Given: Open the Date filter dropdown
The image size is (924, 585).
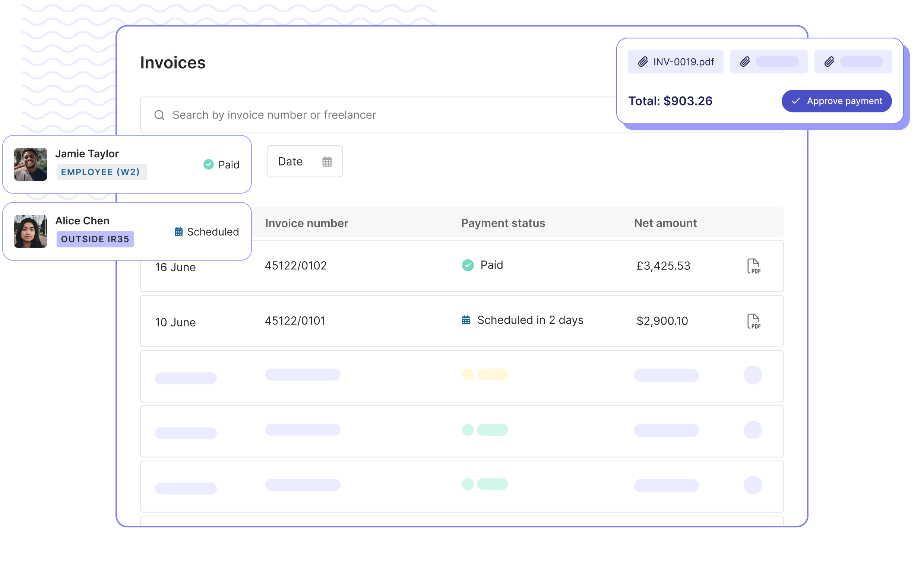Looking at the screenshot, I should click(x=304, y=162).
